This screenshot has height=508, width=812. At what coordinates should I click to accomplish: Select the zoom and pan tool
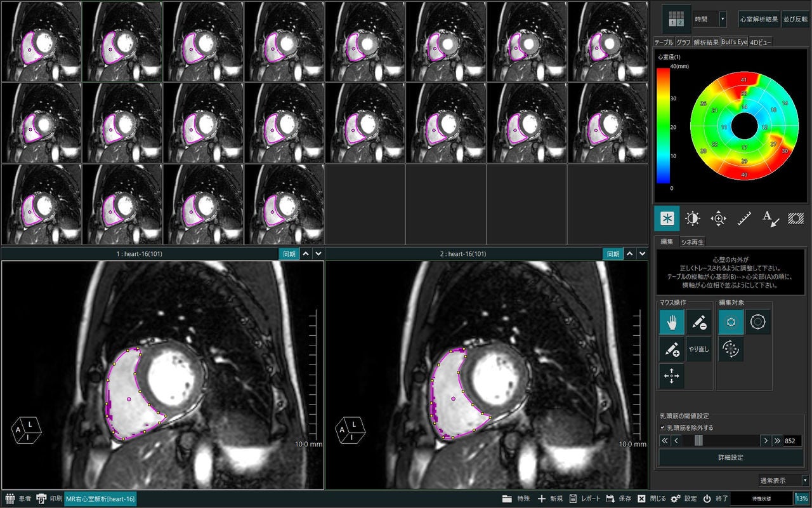coord(719,218)
